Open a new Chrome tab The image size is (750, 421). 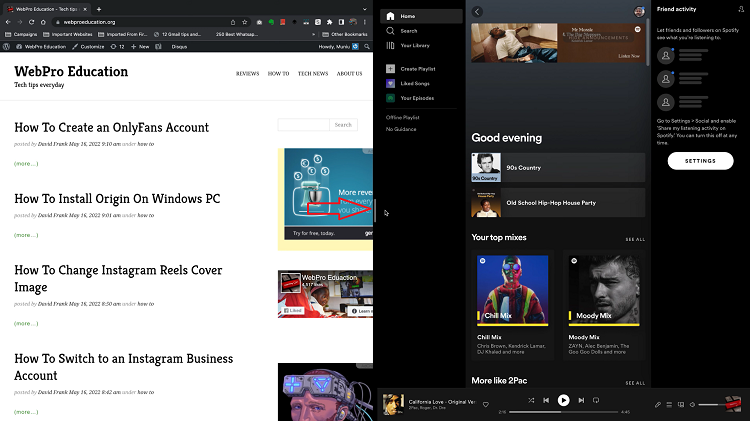click(x=99, y=9)
